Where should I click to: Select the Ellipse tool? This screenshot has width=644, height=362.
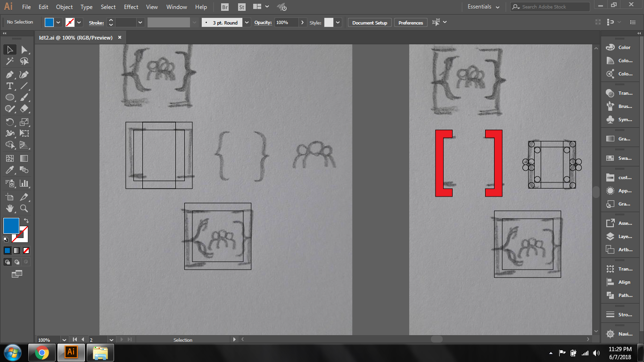pyautogui.click(x=9, y=97)
